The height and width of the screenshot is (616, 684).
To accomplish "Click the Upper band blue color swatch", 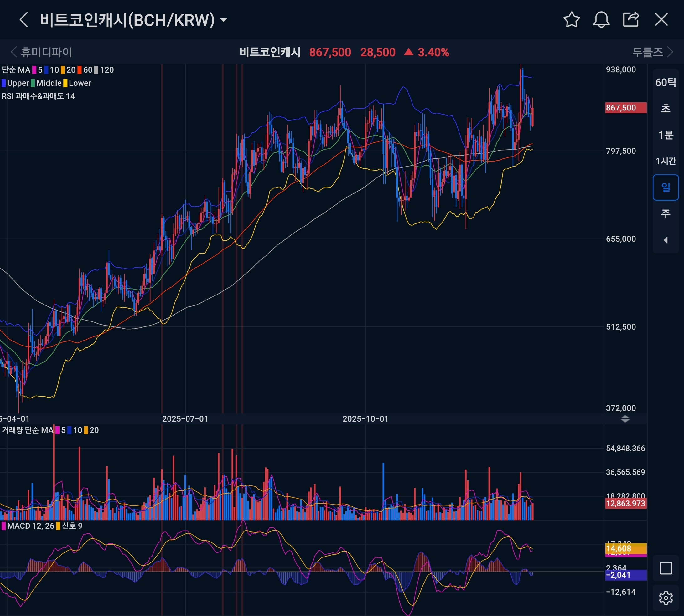I will pos(4,83).
